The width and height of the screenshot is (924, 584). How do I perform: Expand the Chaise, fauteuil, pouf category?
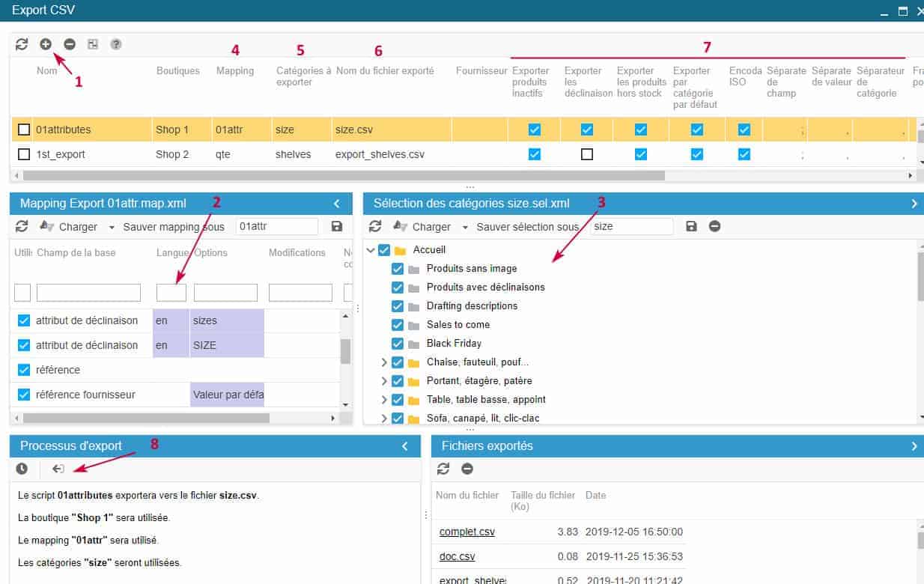[384, 362]
